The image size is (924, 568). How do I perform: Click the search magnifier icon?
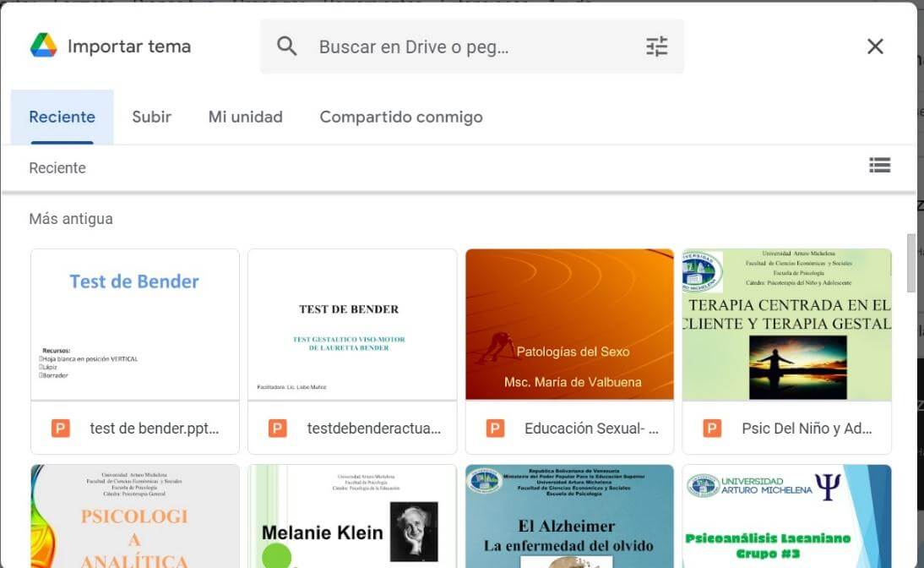coord(286,46)
